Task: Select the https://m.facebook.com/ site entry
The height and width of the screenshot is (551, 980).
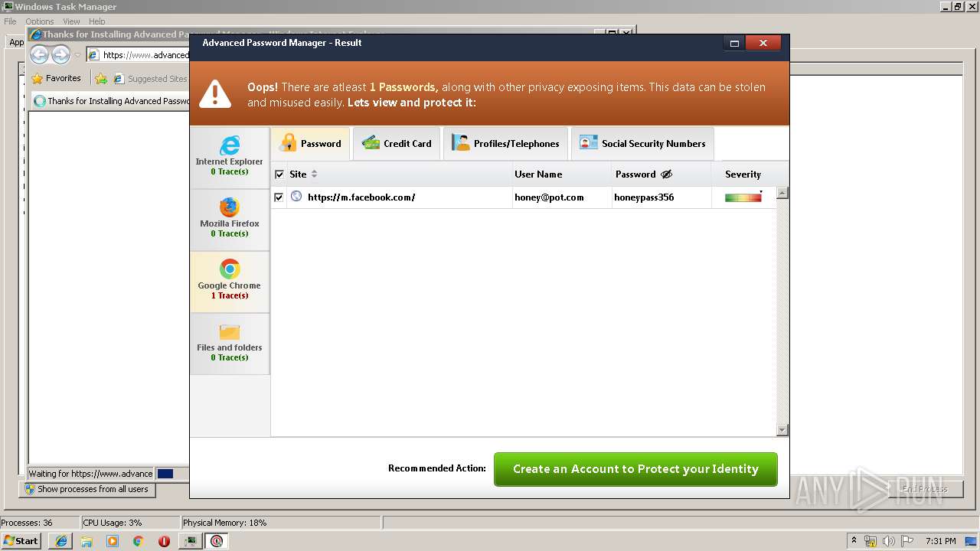Action: tap(361, 197)
